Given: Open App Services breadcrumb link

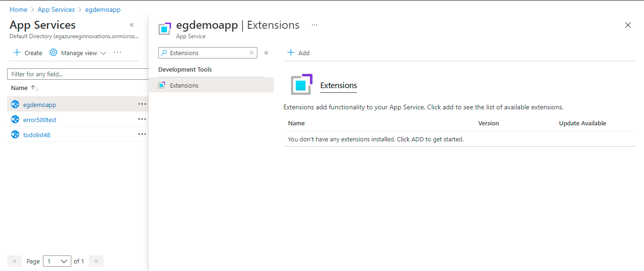Looking at the screenshot, I should point(56,9).
